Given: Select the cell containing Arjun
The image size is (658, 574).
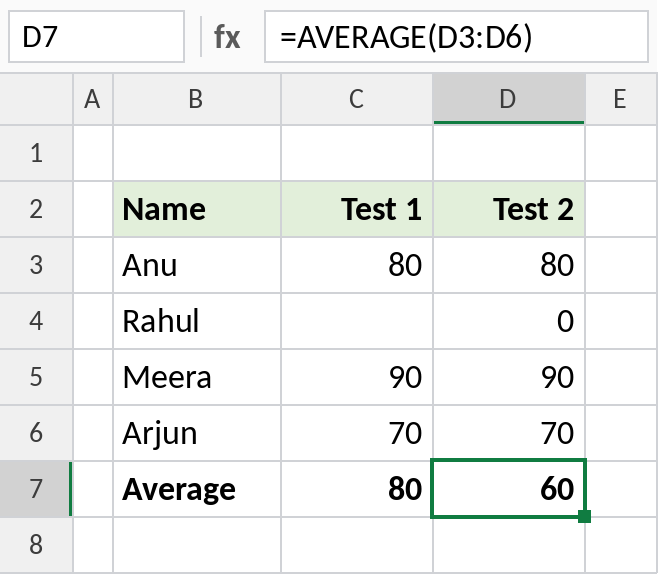Looking at the screenshot, I should [197, 433].
